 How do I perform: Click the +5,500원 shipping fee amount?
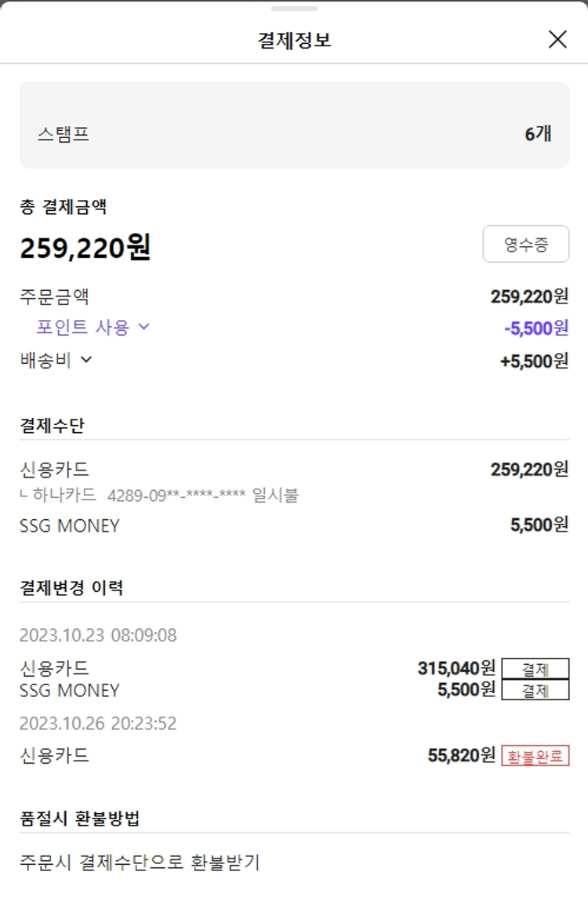[534, 361]
